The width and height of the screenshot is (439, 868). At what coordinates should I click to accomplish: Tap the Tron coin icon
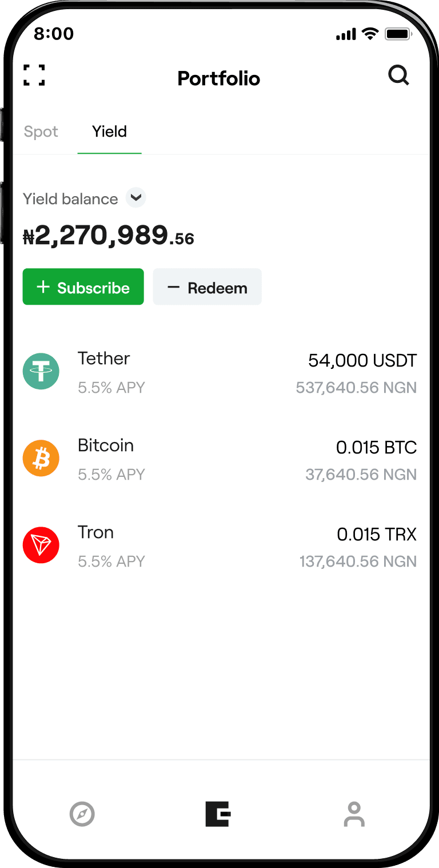[41, 546]
